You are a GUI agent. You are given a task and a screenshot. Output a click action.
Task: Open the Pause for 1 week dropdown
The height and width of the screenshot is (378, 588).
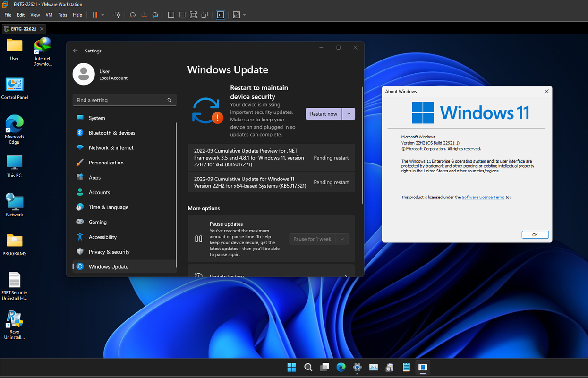coord(319,239)
